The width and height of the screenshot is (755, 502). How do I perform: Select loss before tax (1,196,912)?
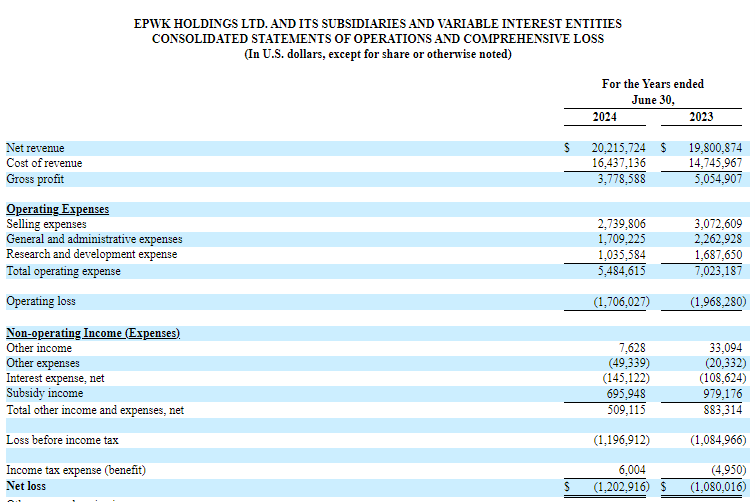621,440
